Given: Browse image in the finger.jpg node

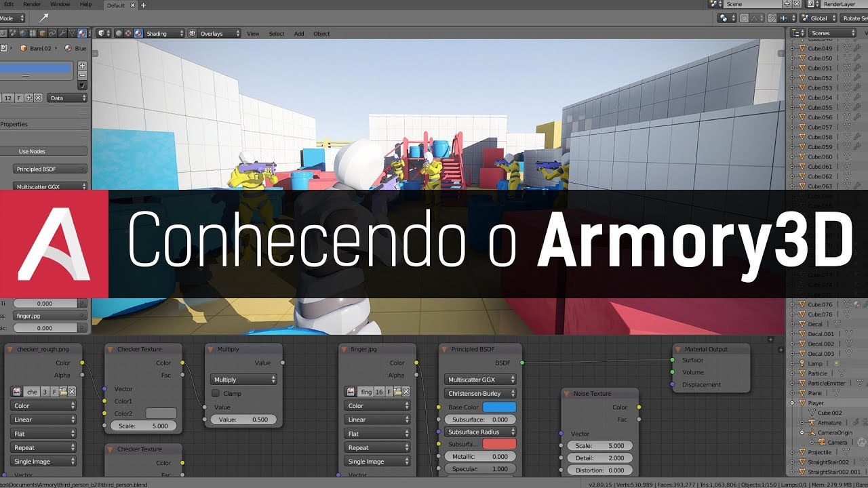Looking at the screenshot, I should 351,392.
